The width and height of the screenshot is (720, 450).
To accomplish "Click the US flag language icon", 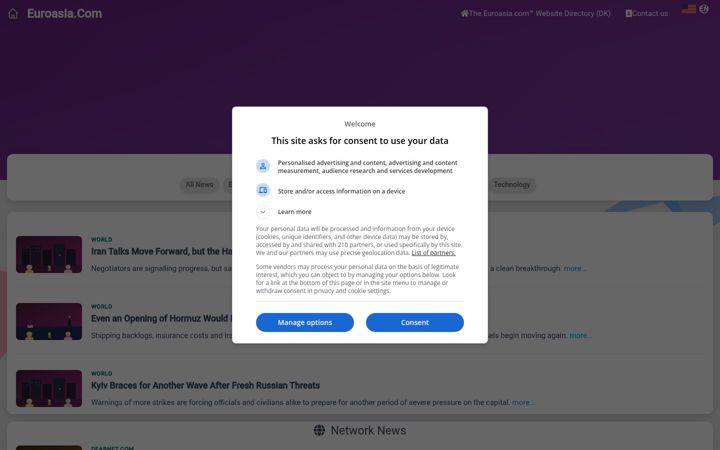I will (688, 9).
